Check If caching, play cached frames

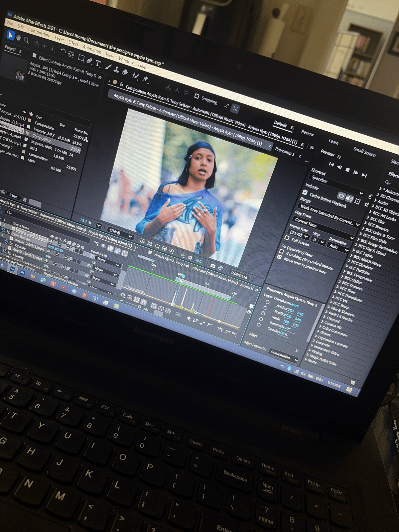281,251
